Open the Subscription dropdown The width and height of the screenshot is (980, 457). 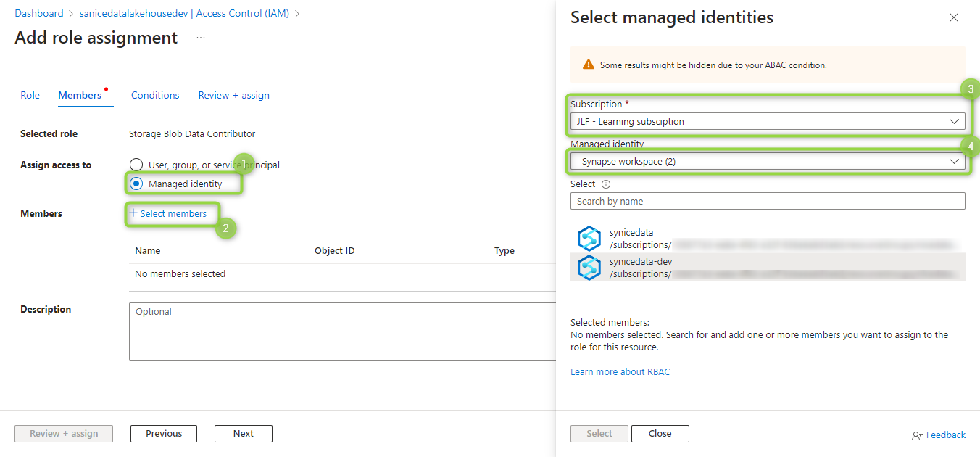point(768,121)
